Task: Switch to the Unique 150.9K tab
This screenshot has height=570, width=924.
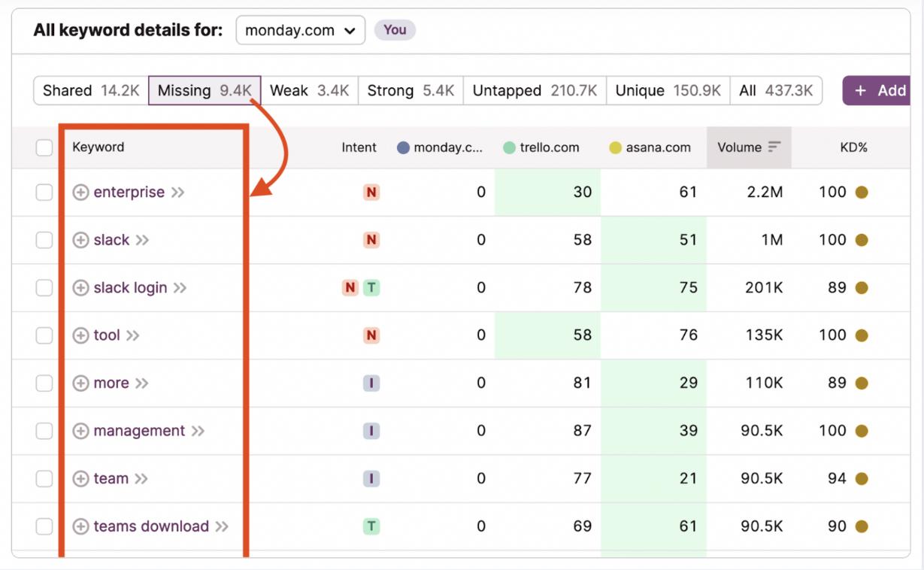Action: (668, 91)
